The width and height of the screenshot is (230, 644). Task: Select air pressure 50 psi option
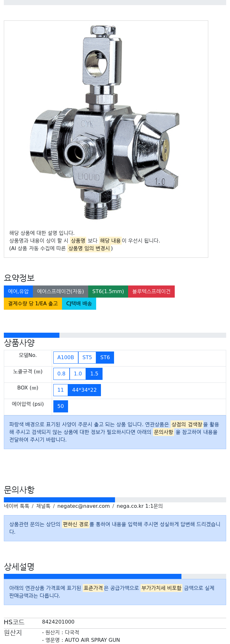click(x=61, y=406)
